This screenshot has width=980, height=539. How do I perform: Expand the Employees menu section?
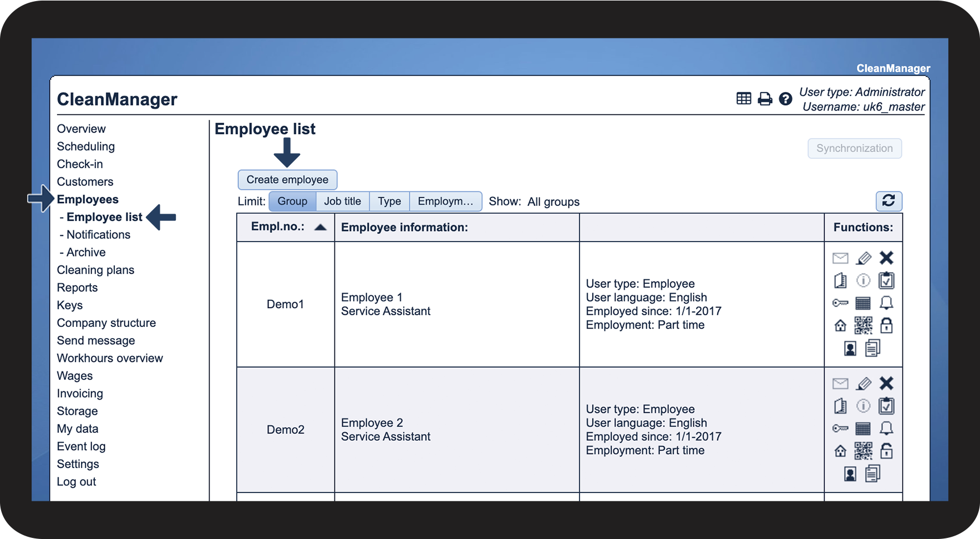tap(88, 199)
